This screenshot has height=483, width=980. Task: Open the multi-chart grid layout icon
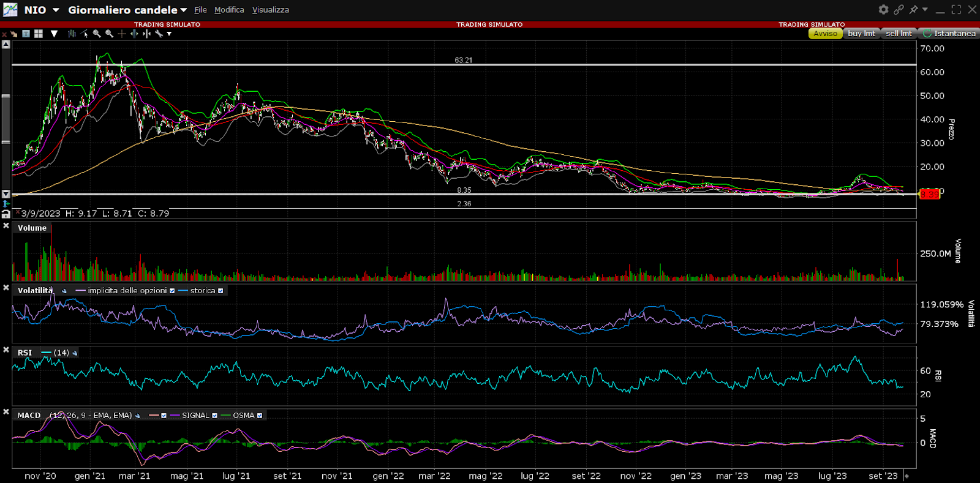pos(39,34)
